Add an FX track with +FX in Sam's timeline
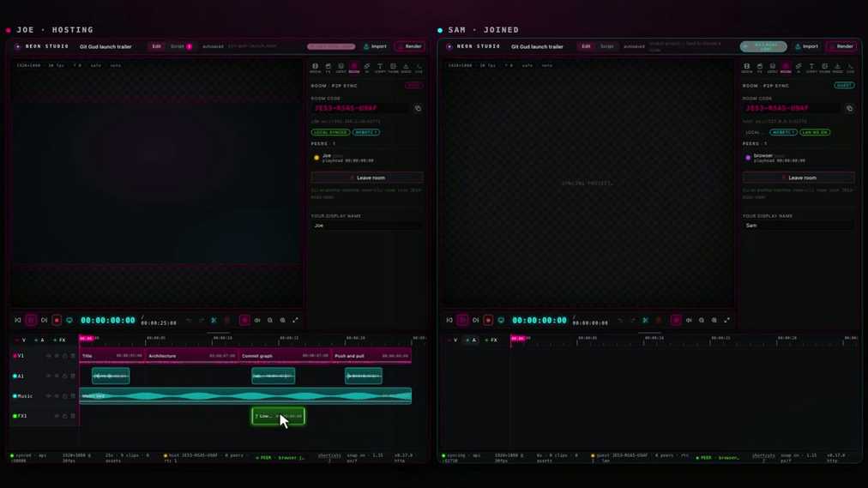868x488 pixels. [x=491, y=340]
